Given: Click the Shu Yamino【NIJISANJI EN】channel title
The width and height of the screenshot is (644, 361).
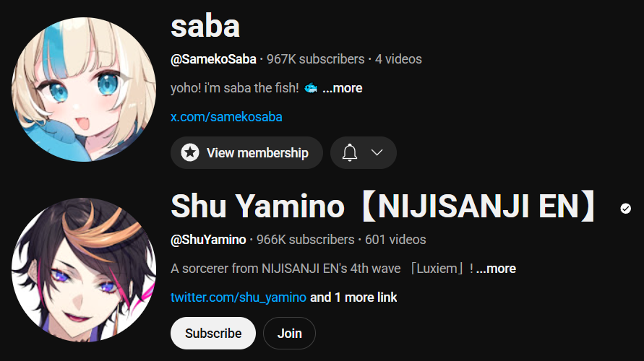Looking at the screenshot, I should [383, 206].
